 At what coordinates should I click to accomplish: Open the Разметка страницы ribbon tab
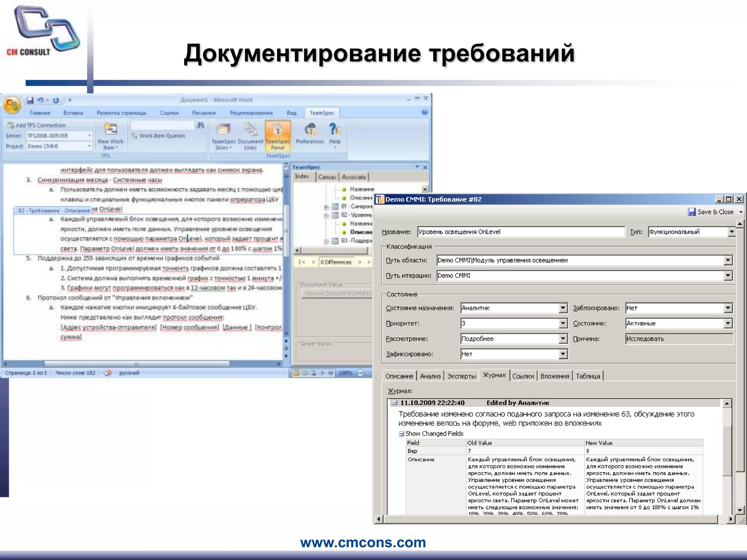(121, 113)
